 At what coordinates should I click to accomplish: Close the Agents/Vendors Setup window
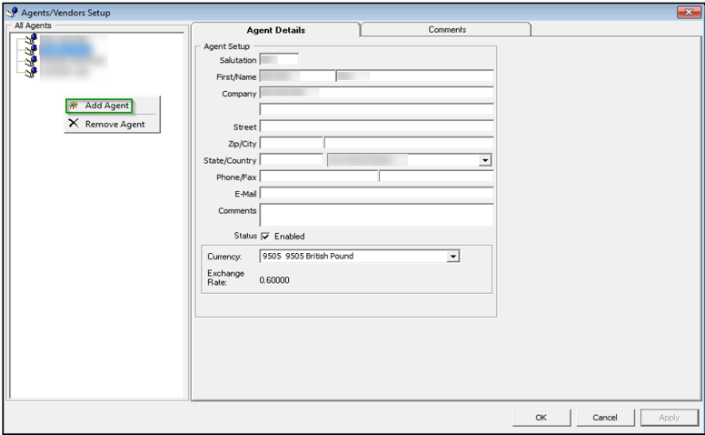pos(688,12)
